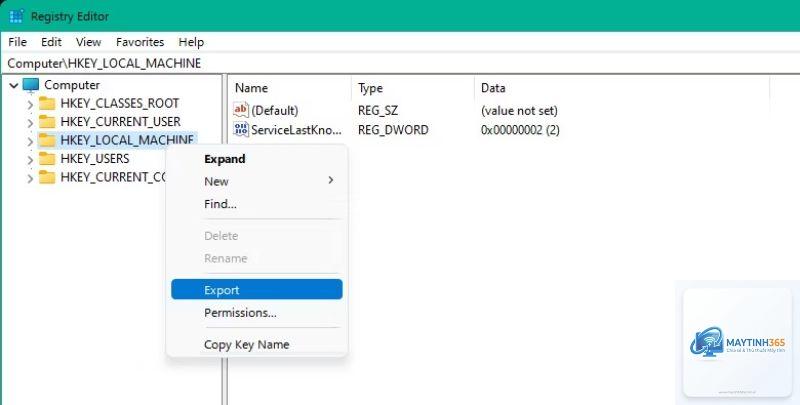Select HKEY_CURRENT_USER in the tree
800x405 pixels.
(x=120, y=121)
